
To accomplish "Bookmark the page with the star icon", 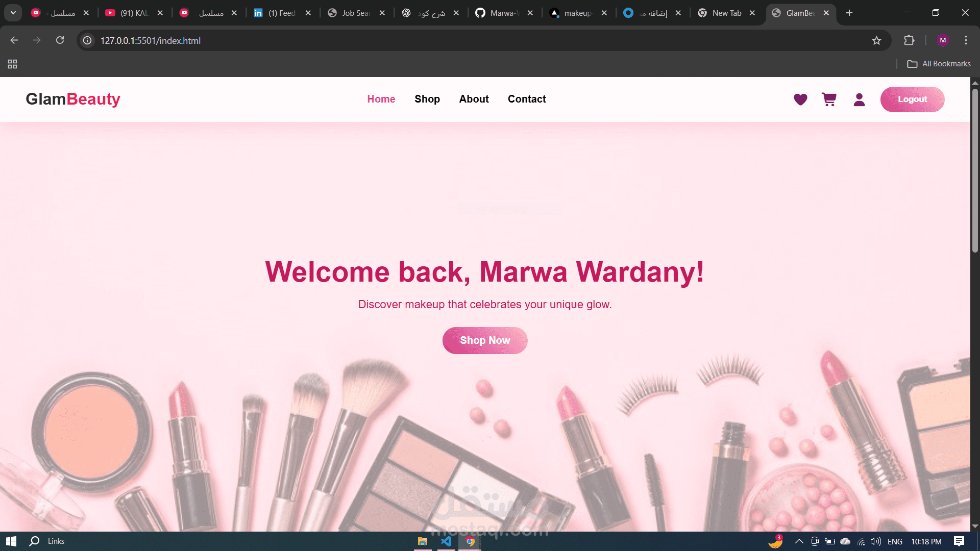I will 876,40.
